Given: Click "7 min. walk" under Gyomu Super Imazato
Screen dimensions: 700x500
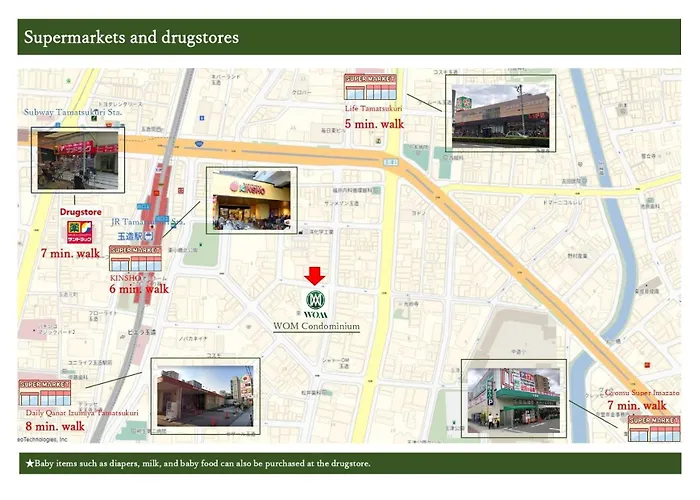Looking at the screenshot, I should (637, 405).
